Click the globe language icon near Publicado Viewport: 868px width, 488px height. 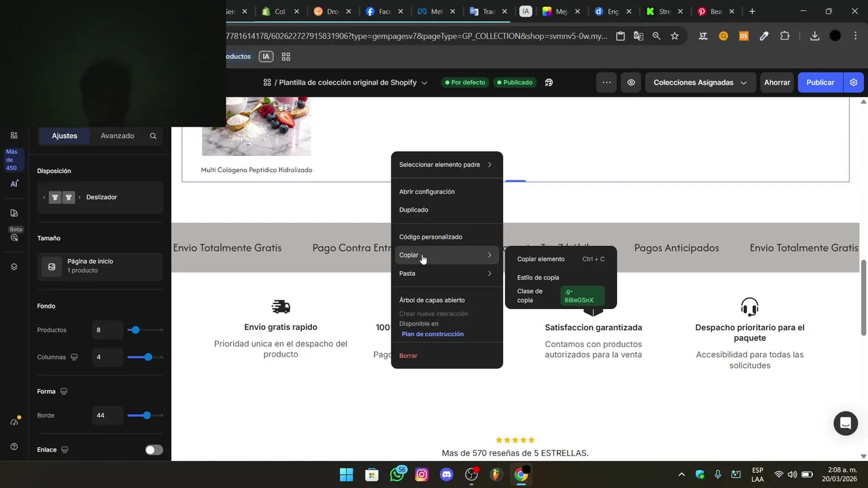point(549,83)
